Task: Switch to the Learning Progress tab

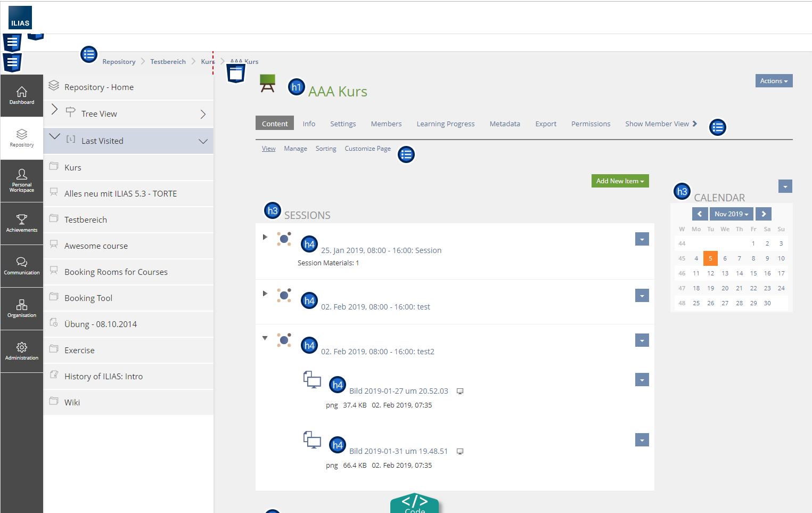Action: [445, 124]
